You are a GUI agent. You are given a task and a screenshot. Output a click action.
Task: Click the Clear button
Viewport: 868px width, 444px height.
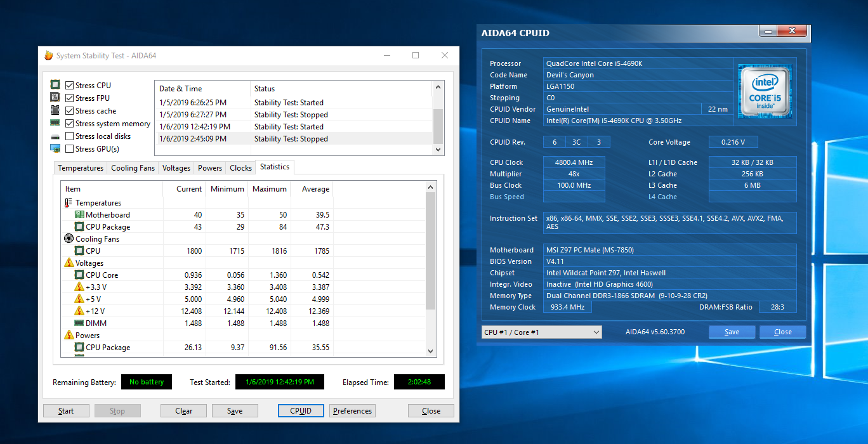[184, 411]
